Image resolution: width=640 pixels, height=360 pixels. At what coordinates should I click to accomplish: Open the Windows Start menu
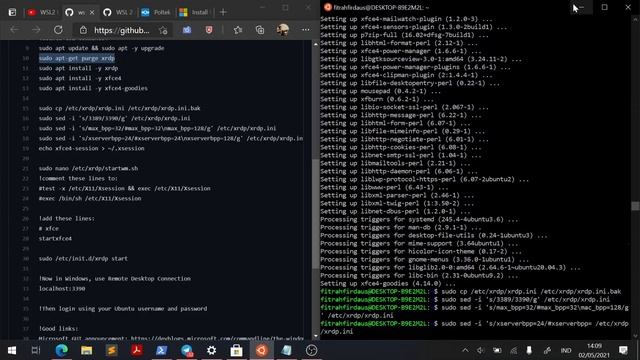pos(11,350)
